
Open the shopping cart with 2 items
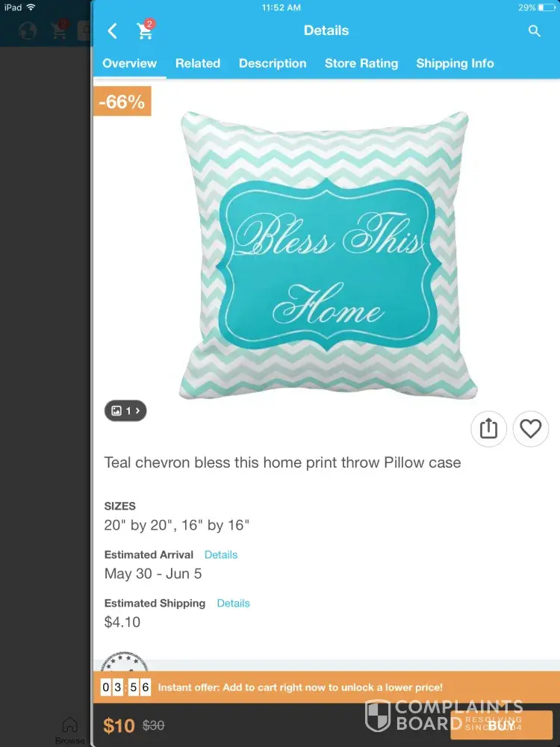point(146,30)
